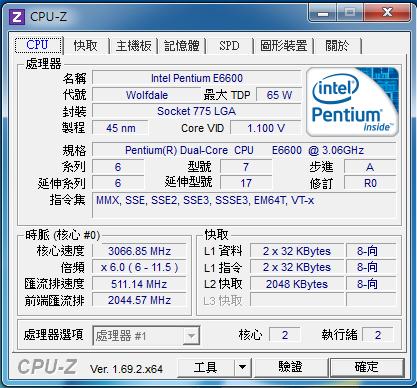Image resolution: width=417 pixels, height=388 pixels.
Task: Click the stepping value A
Action: tap(370, 167)
